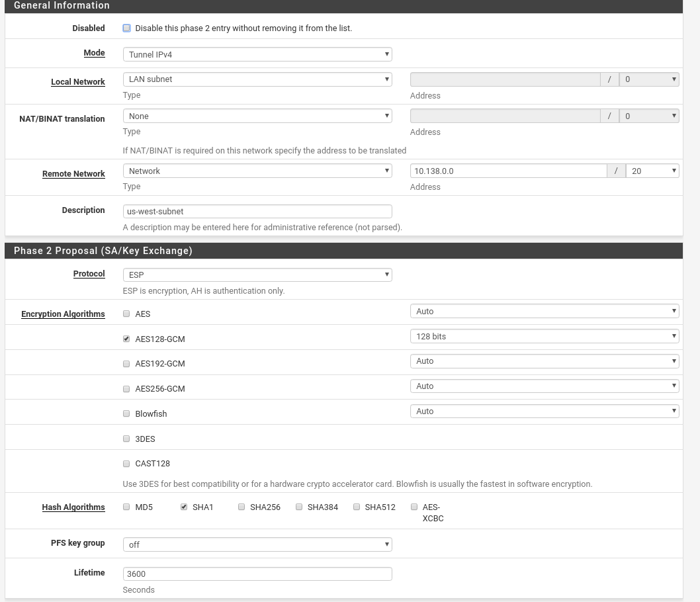Click the Protocol help label

[x=89, y=274]
